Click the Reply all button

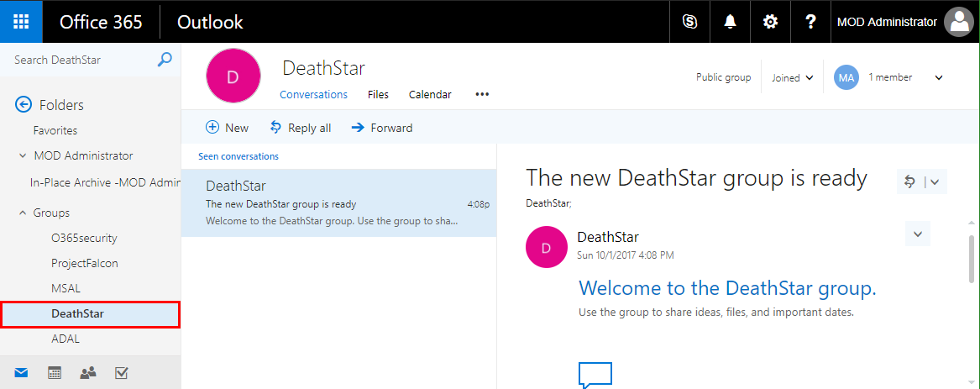pos(300,128)
